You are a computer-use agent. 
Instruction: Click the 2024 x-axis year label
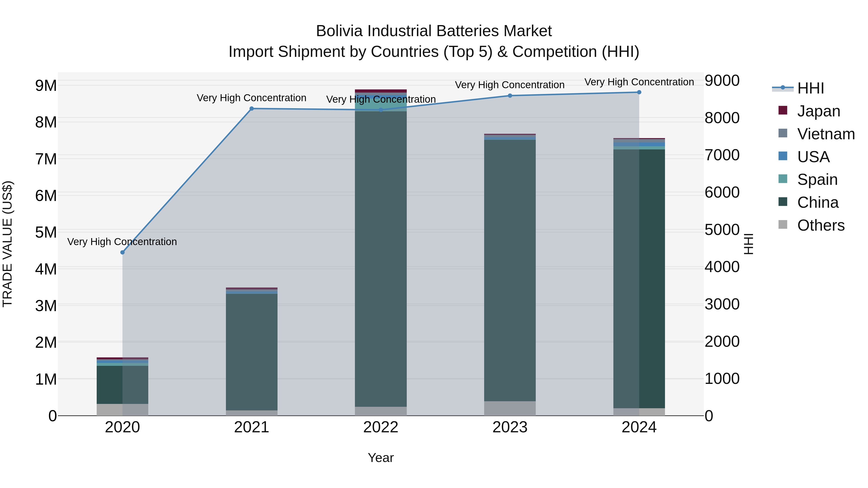[639, 427]
